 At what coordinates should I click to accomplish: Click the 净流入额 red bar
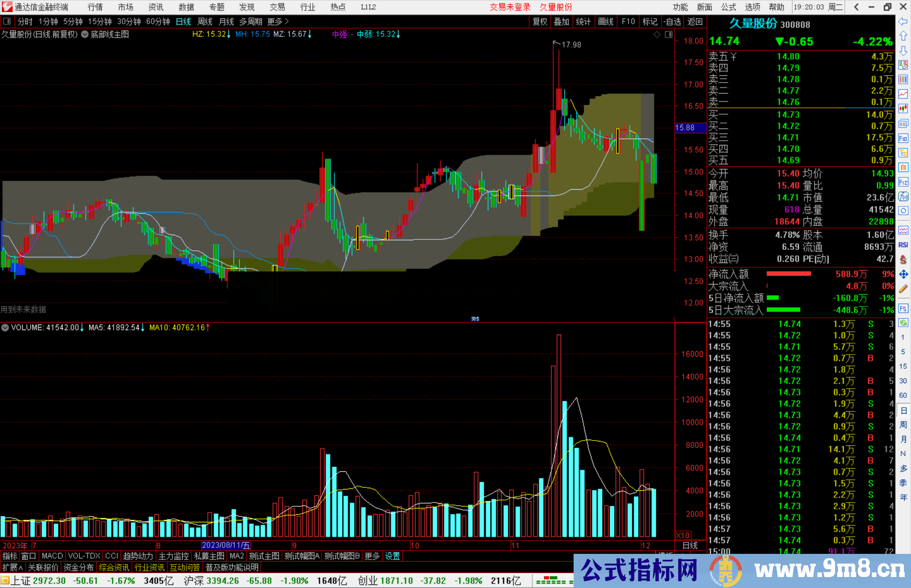tap(788, 274)
